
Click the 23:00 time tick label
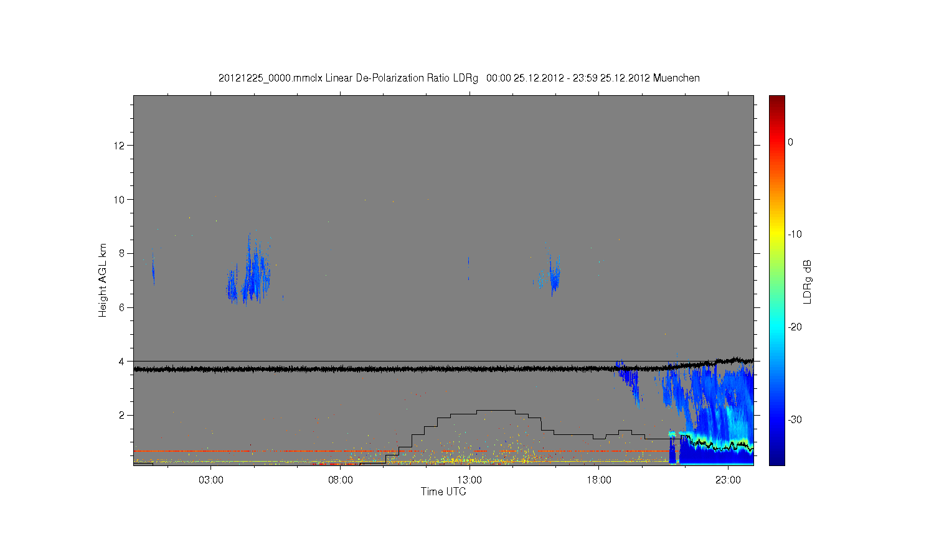[728, 480]
